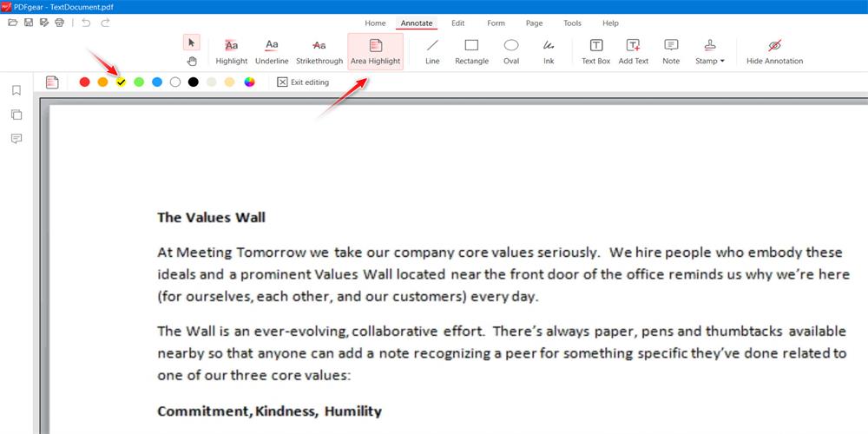Screen dimensions: 868x434
Task: Select the Rectangle shape tool
Action: (x=471, y=51)
